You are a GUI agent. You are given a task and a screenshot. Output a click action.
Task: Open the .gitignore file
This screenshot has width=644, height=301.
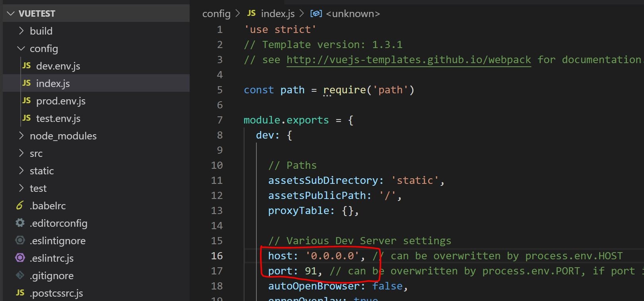click(52, 276)
